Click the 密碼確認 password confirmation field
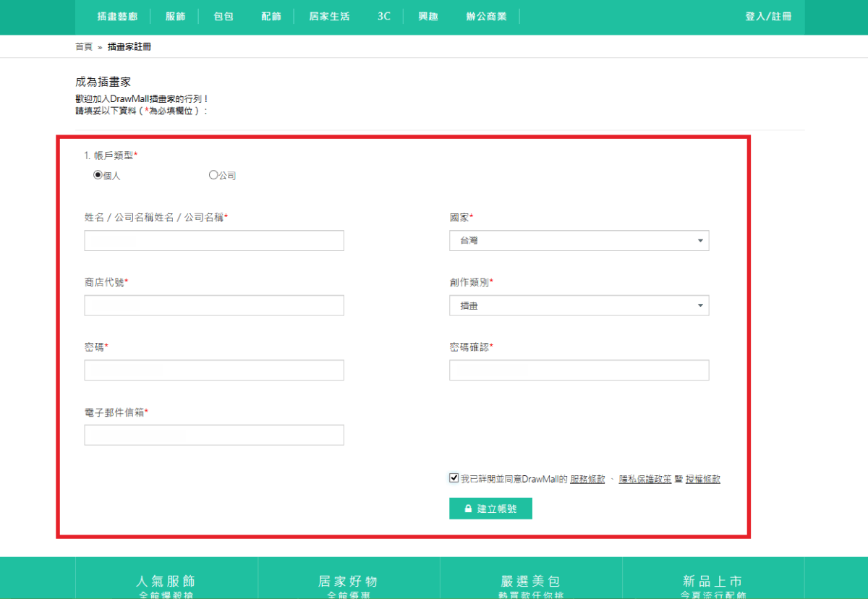This screenshot has width=868, height=599. (x=579, y=370)
